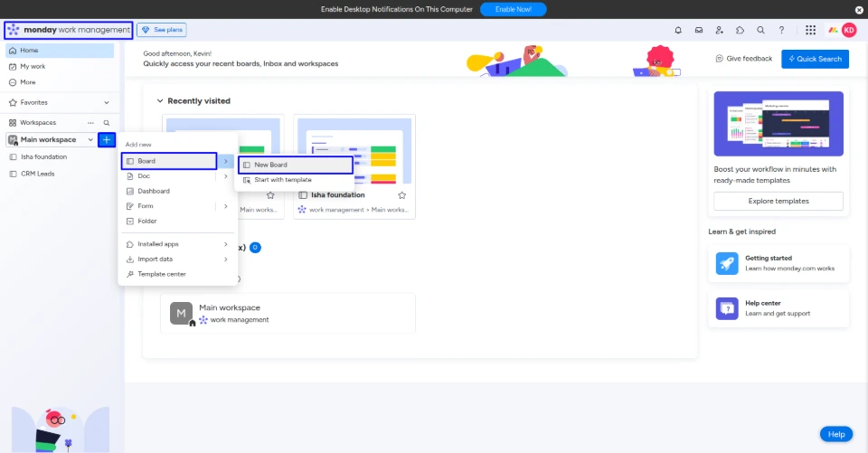This screenshot has height=453, width=868.
Task: Open the apps marketplace puzzle icon
Action: coord(740,30)
